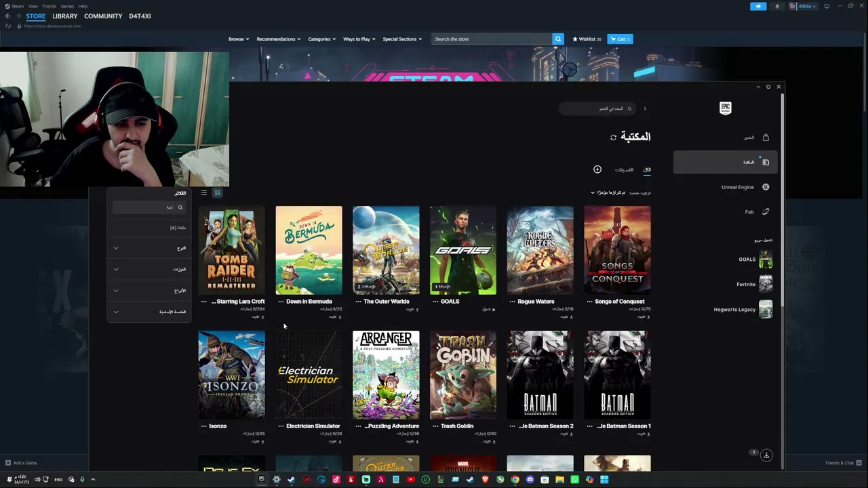Expand the second filter section in the filters panel
The width and height of the screenshot is (868, 488).
coord(149,269)
